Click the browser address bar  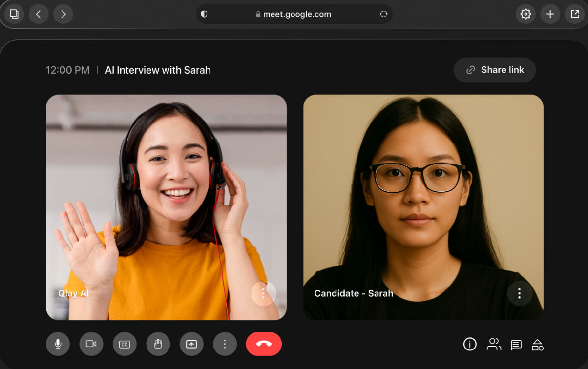click(294, 14)
